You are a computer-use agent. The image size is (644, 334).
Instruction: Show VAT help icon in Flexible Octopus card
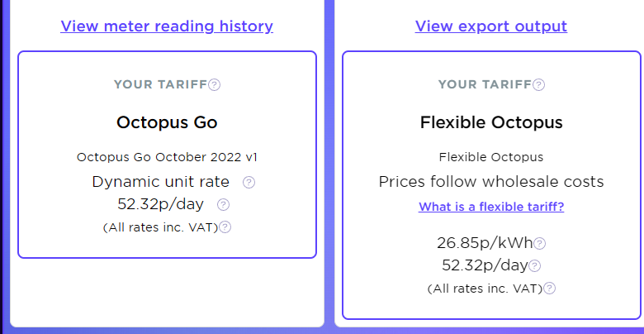tap(550, 289)
